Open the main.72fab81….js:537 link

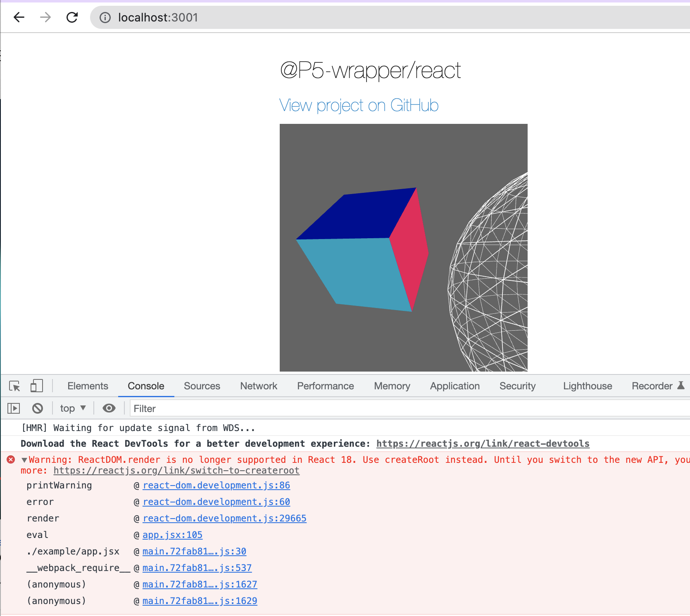(197, 568)
